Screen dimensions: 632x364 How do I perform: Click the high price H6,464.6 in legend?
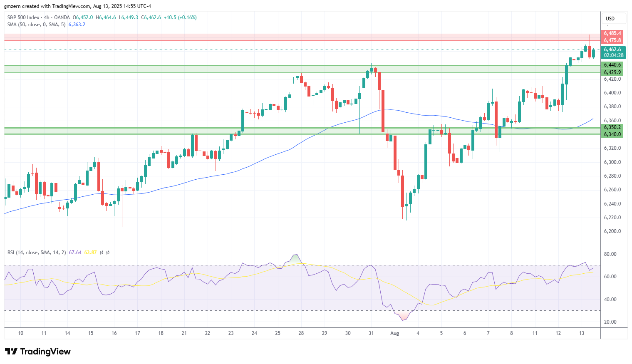tap(106, 17)
